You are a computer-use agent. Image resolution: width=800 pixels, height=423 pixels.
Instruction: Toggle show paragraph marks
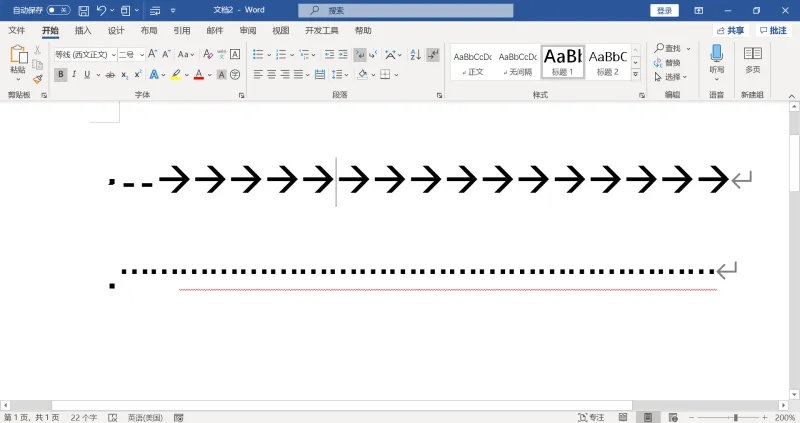tap(433, 54)
